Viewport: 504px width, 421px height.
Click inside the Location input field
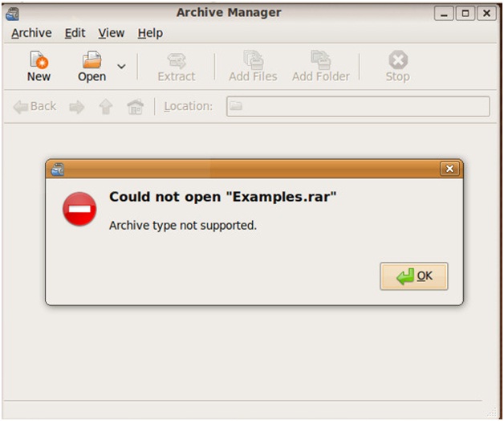pos(358,107)
